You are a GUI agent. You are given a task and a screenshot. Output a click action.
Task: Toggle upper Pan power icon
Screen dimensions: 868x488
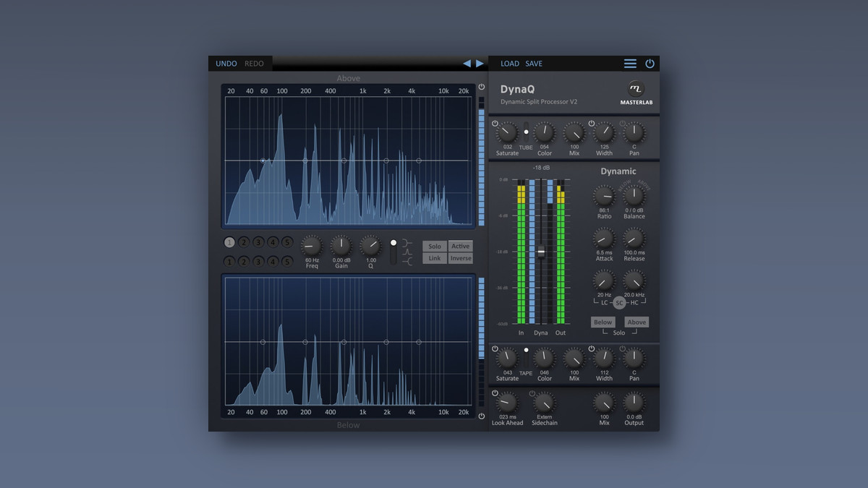(621, 124)
